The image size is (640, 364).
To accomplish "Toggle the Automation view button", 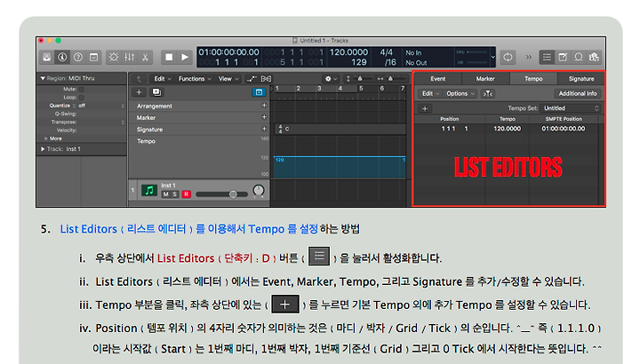I will pos(252,79).
